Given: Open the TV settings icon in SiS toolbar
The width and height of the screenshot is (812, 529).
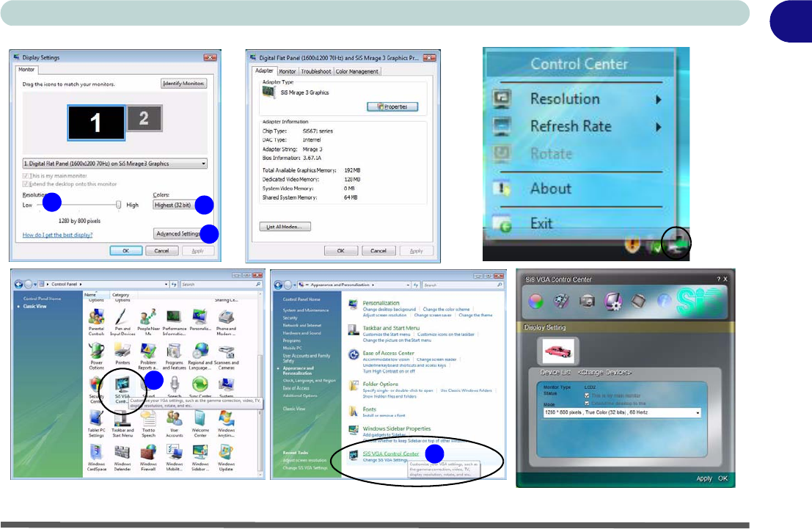Looking at the screenshot, I should coord(587,301).
